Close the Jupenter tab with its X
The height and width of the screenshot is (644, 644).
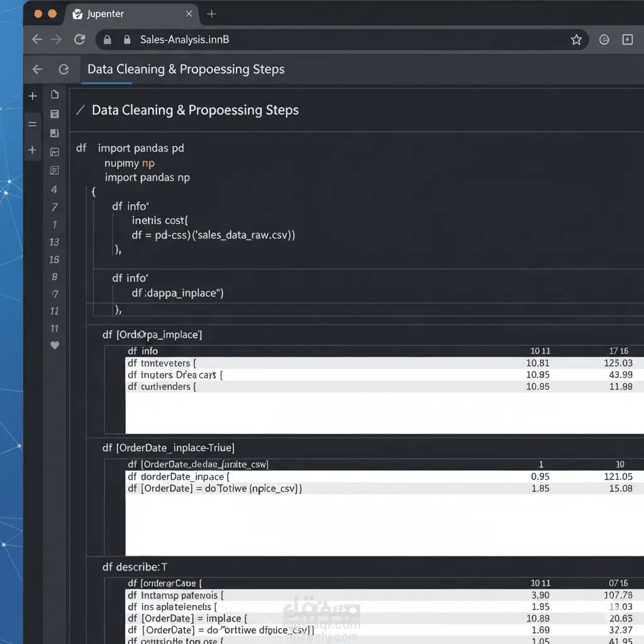(x=189, y=14)
